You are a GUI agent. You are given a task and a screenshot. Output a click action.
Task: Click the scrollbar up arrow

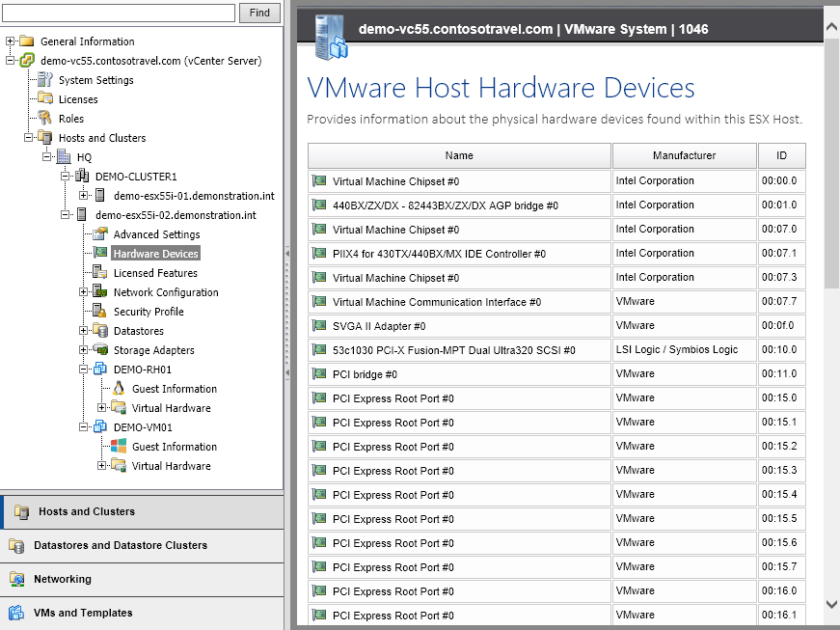coord(831,26)
